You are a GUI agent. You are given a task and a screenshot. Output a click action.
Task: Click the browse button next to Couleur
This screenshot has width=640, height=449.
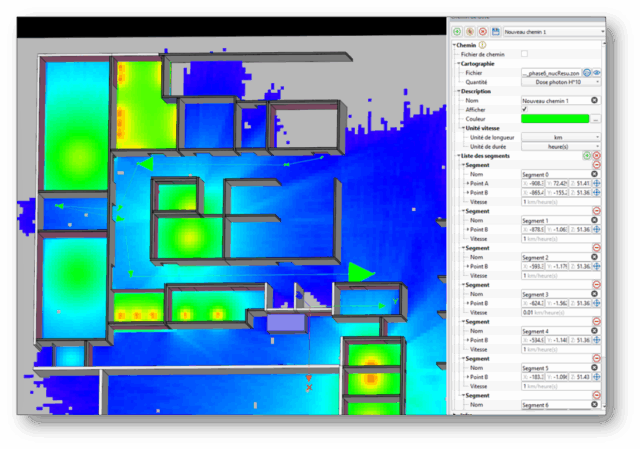[596, 119]
